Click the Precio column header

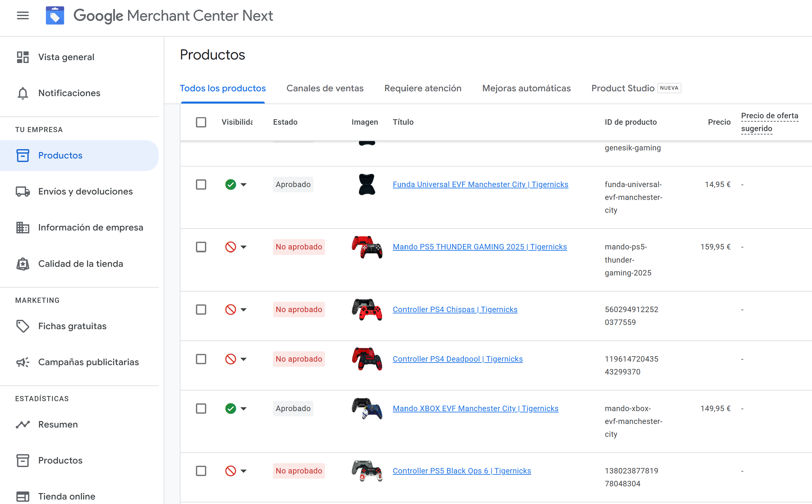point(719,122)
